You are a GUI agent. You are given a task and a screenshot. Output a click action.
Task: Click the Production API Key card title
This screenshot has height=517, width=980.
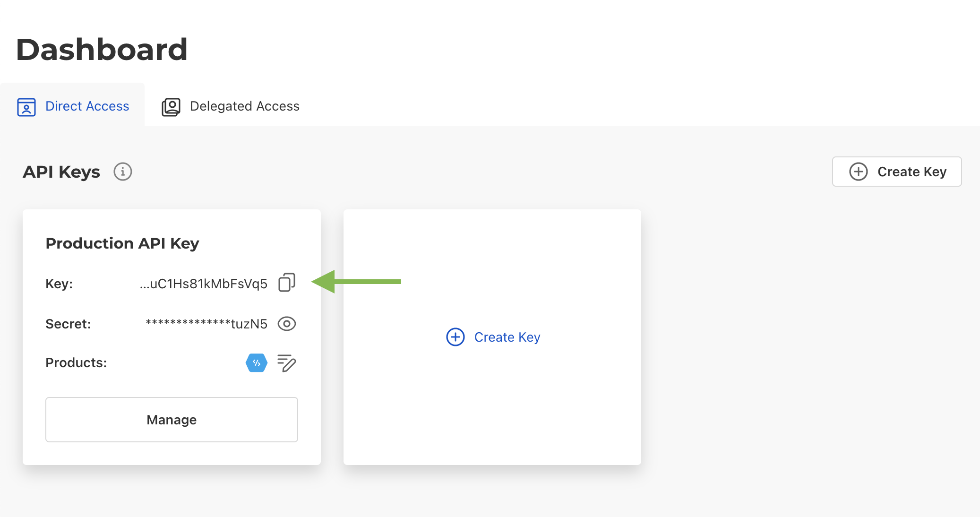pos(122,243)
